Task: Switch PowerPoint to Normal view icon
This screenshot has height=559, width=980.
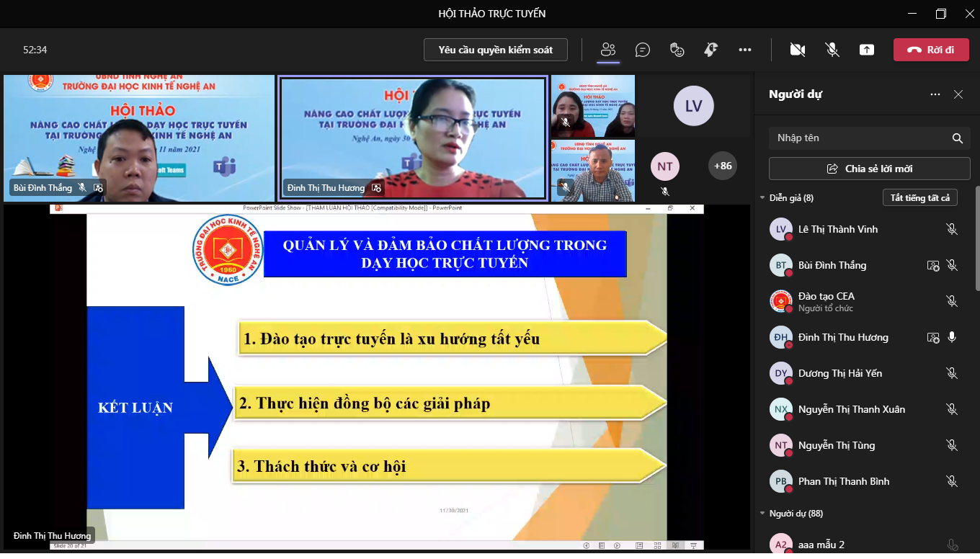Action: coord(639,545)
